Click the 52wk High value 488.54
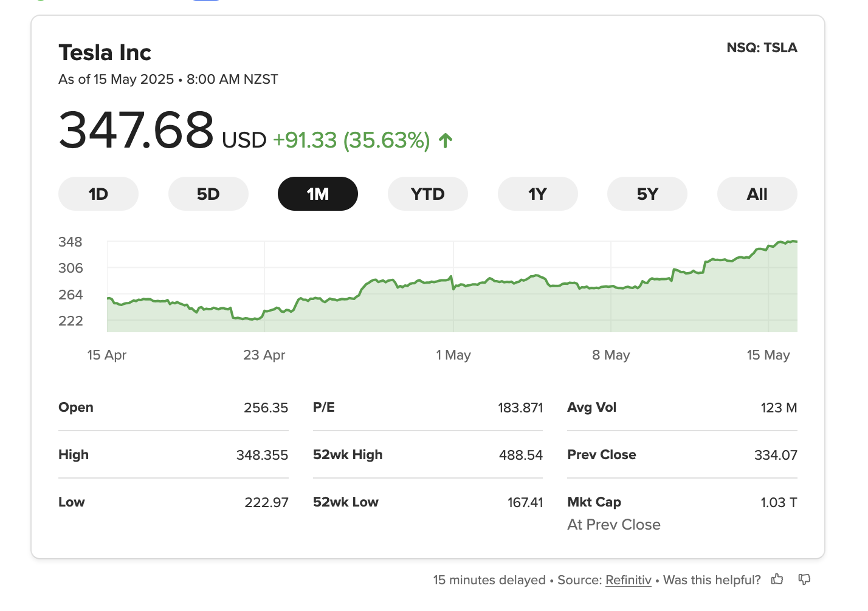This screenshot has height=611, width=868. [520, 455]
